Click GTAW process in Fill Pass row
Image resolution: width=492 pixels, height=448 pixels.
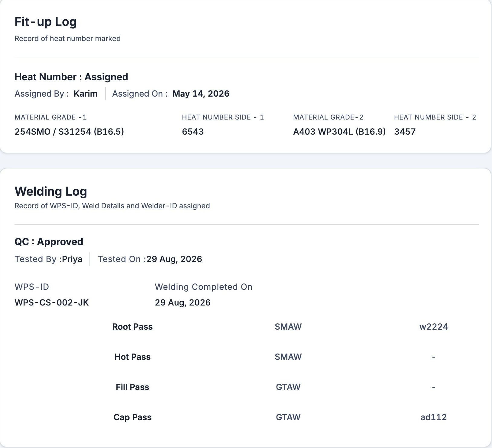point(288,387)
